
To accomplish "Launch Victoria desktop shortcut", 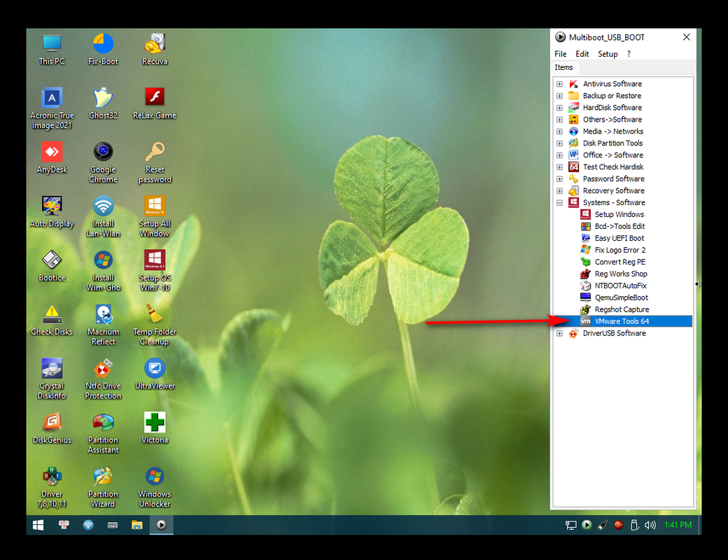I will point(155,428).
